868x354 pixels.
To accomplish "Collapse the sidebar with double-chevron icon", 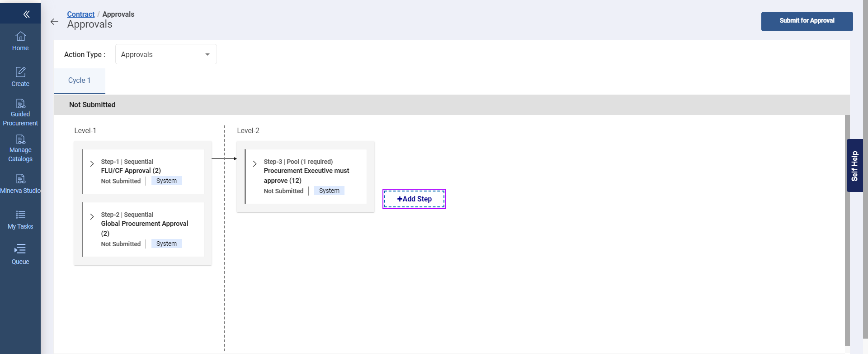I will tap(26, 14).
